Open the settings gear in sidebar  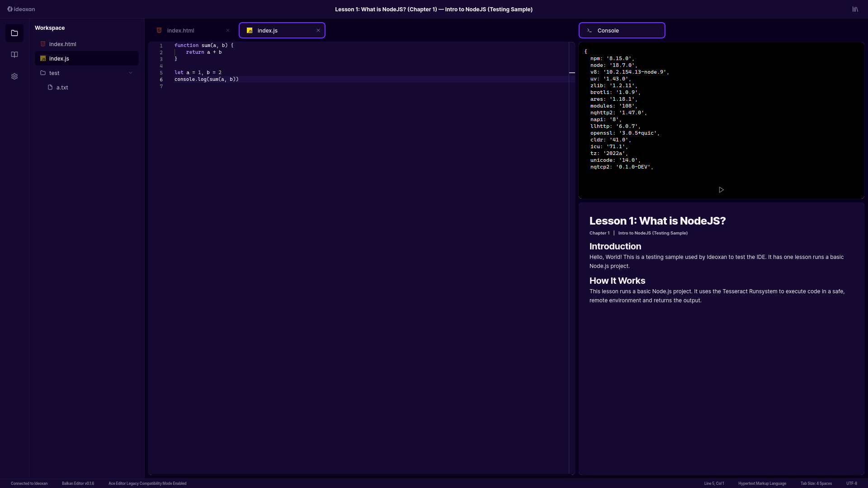(x=14, y=76)
